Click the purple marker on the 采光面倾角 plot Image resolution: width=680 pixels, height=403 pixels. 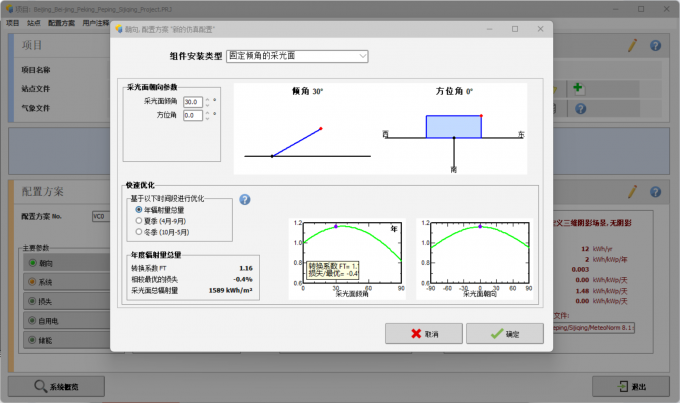click(336, 226)
